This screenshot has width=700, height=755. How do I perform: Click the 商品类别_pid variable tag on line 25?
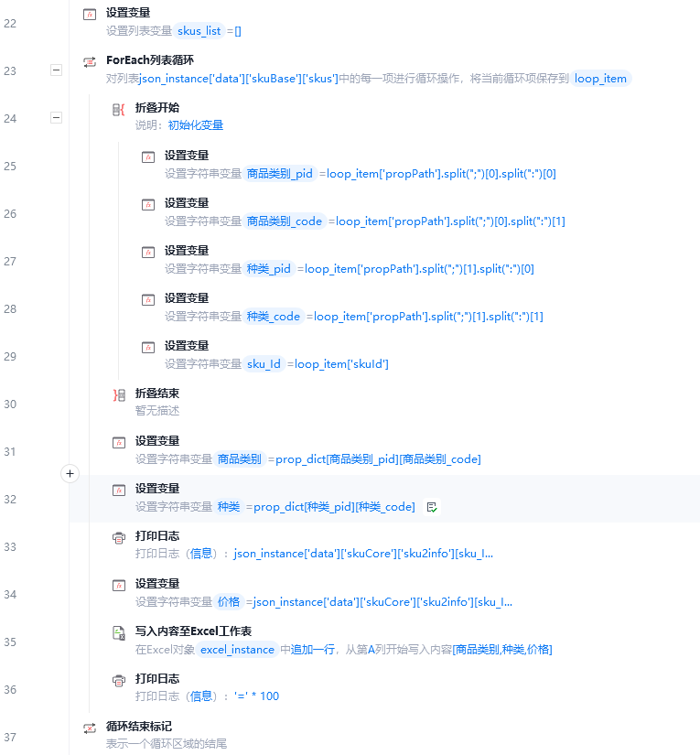280,173
